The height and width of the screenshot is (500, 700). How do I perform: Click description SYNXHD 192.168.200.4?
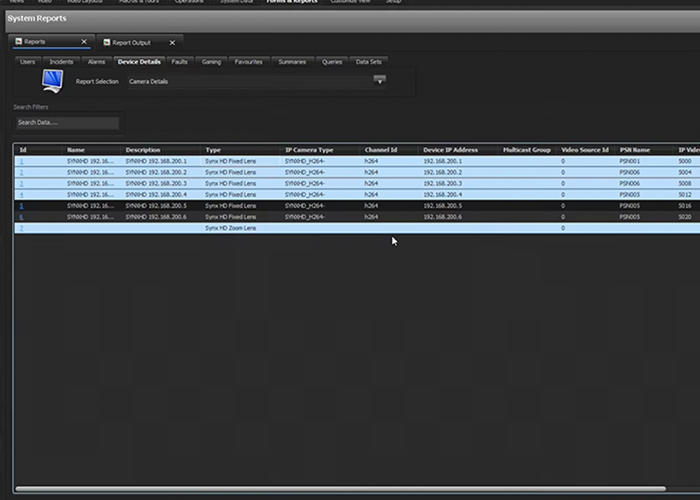[x=156, y=195]
